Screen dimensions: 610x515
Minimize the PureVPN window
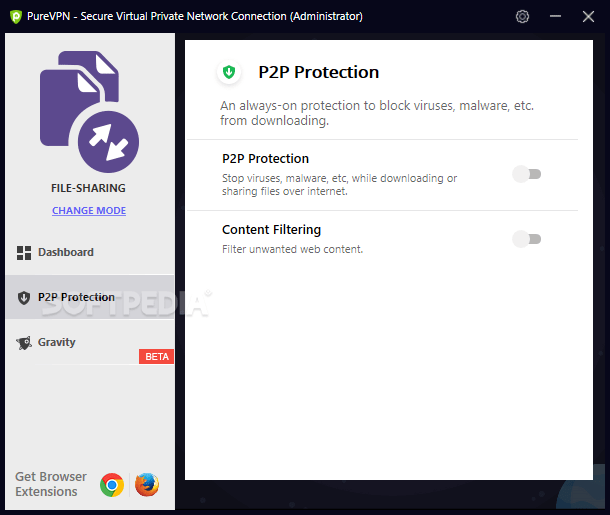(555, 16)
